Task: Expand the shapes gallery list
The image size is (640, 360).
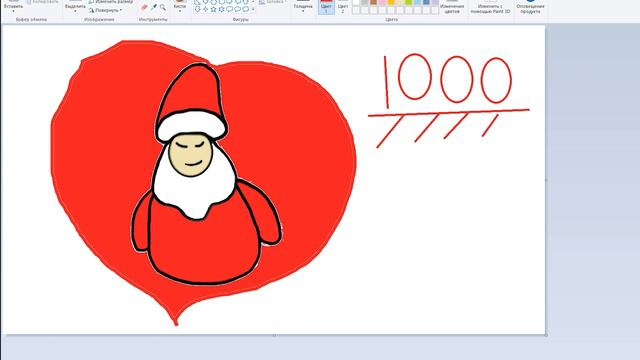Action: click(253, 9)
